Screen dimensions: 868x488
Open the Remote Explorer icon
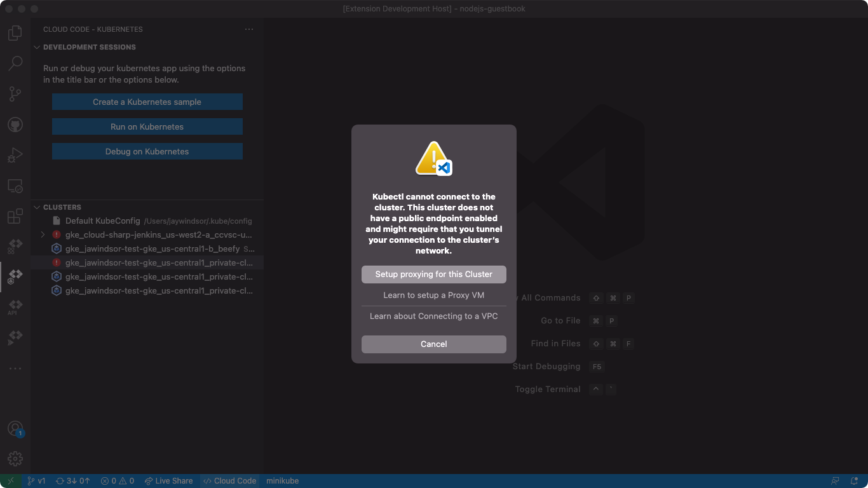pos(15,186)
